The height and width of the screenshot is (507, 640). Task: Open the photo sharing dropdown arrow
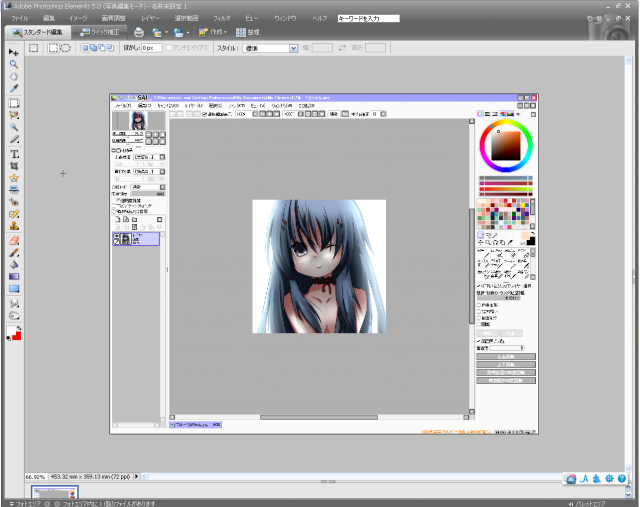tap(167, 33)
